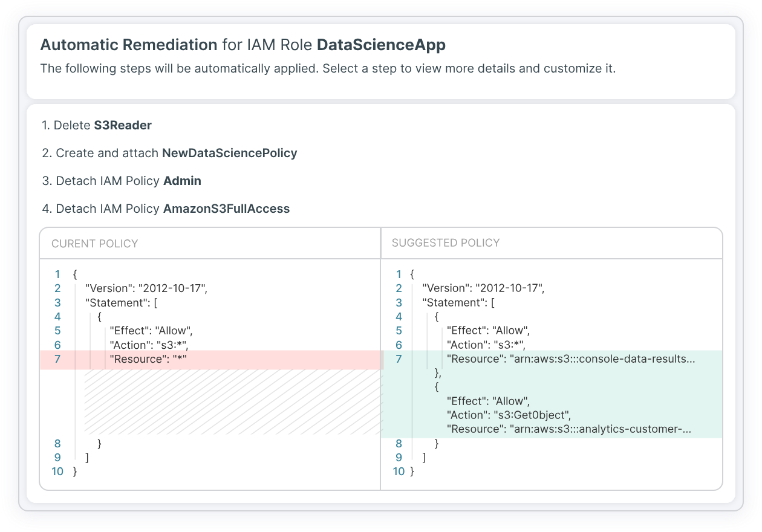The width and height of the screenshot is (762, 532).
Task: Click added "Effect": "Allow" line in green block
Action: [x=488, y=401]
